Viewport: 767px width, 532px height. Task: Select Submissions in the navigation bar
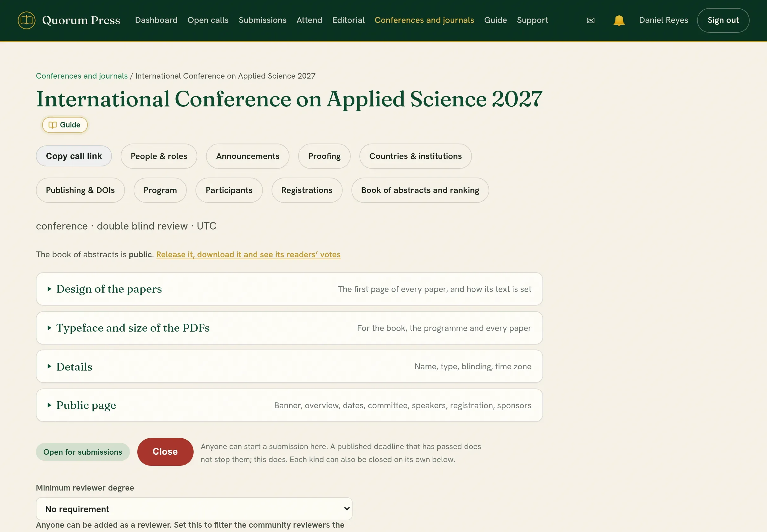(262, 20)
